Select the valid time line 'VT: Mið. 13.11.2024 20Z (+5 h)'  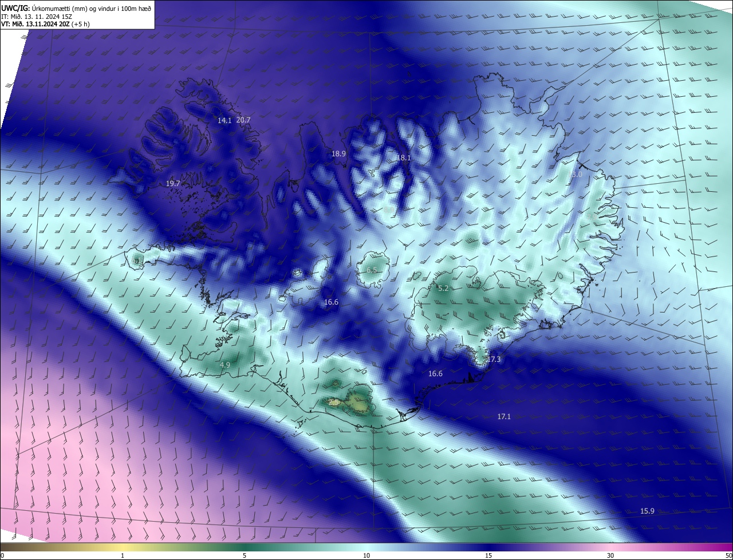pos(45,24)
